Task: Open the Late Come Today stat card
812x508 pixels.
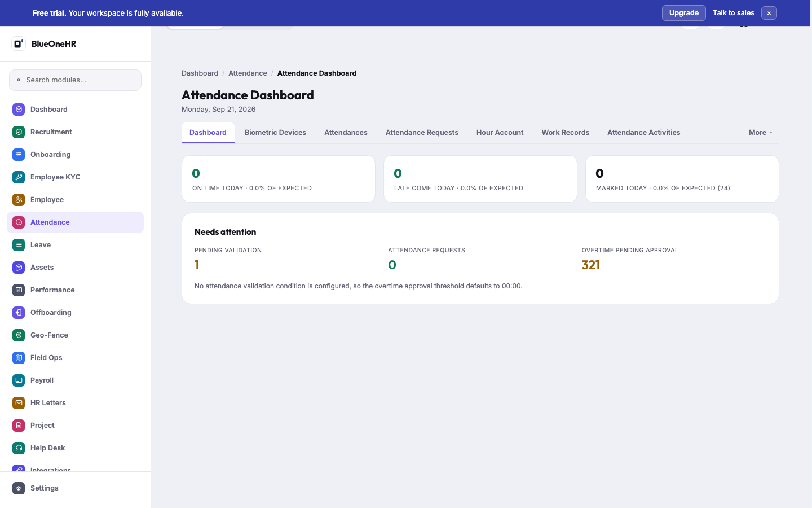Action: pos(480,179)
